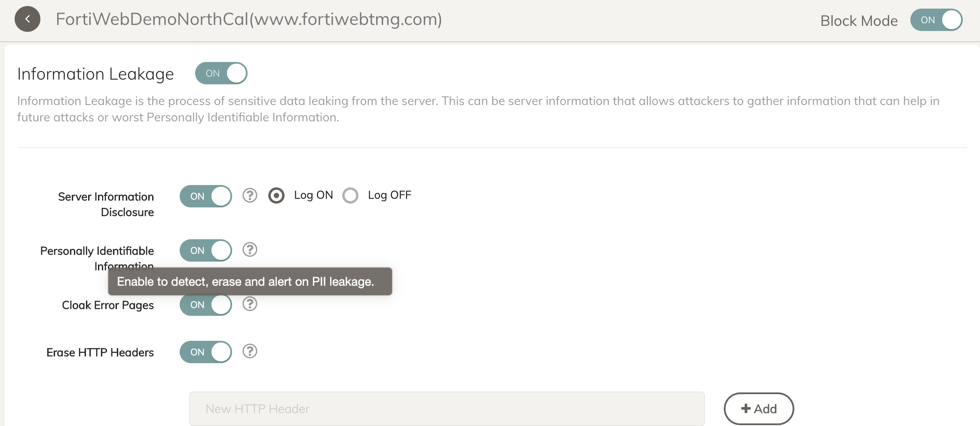Disable the Erase HTTP Headers toggle
This screenshot has height=426, width=980.
coord(205,352)
